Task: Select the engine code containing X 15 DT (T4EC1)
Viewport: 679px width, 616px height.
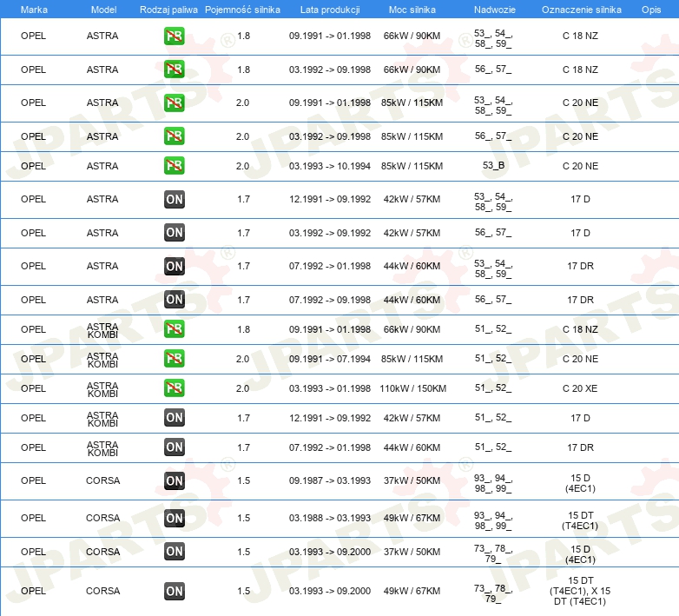Action: coord(580,591)
